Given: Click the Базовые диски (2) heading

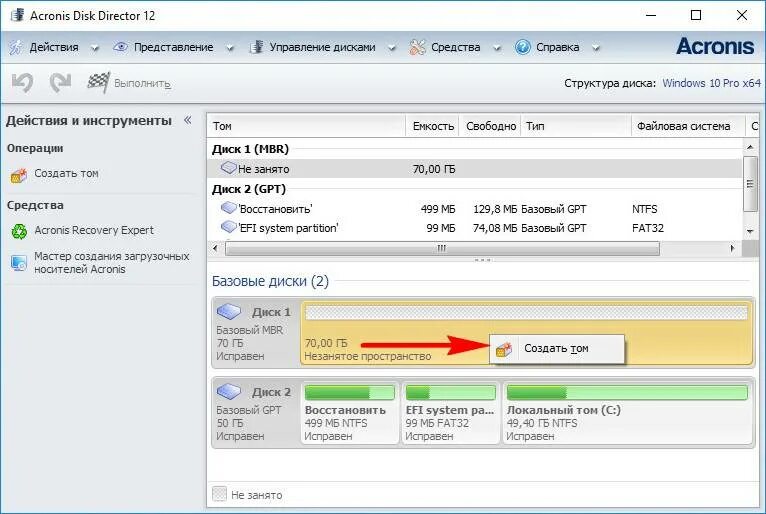Looking at the screenshot, I should tap(270, 281).
